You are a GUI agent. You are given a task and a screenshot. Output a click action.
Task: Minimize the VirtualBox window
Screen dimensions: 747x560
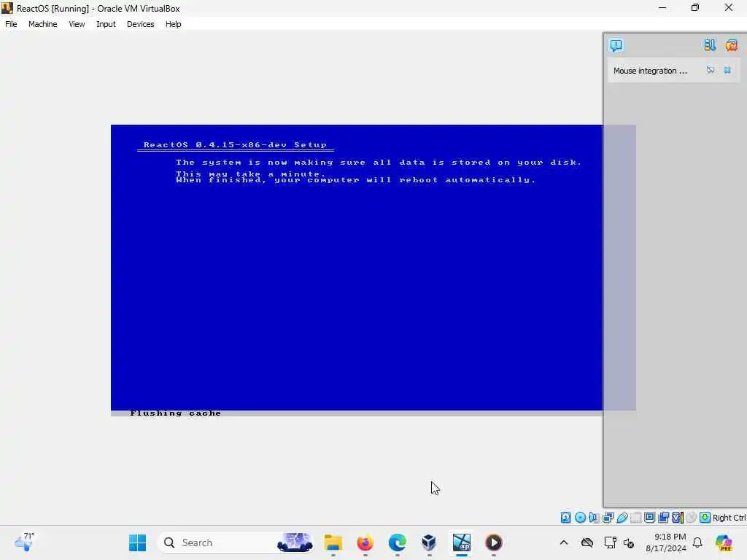click(x=662, y=8)
